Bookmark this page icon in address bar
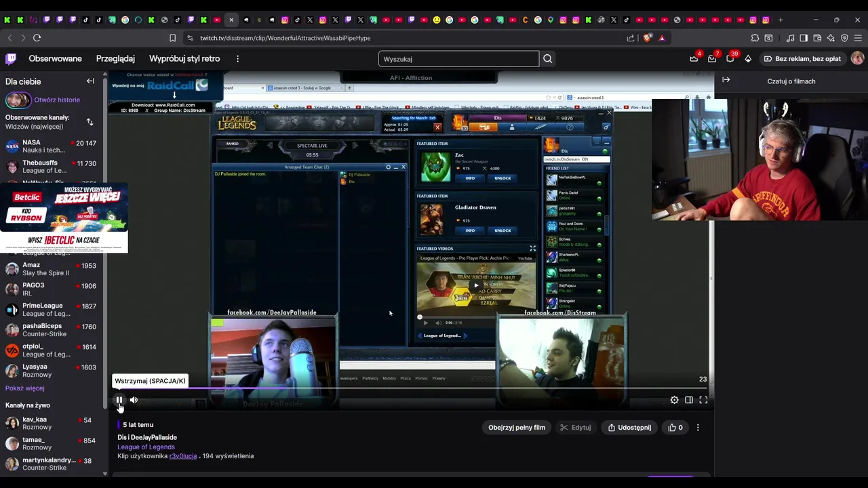Screen dimensions: 868x488 coord(172,38)
